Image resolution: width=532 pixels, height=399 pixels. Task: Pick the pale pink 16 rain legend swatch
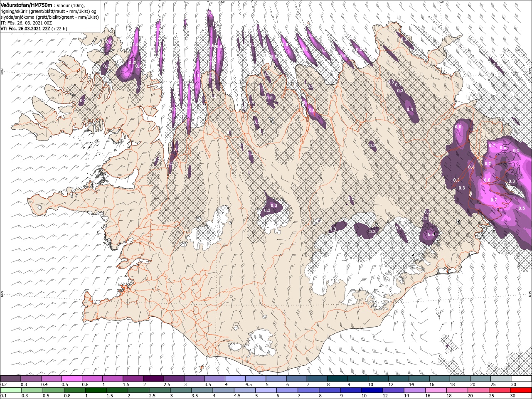click(436, 390)
